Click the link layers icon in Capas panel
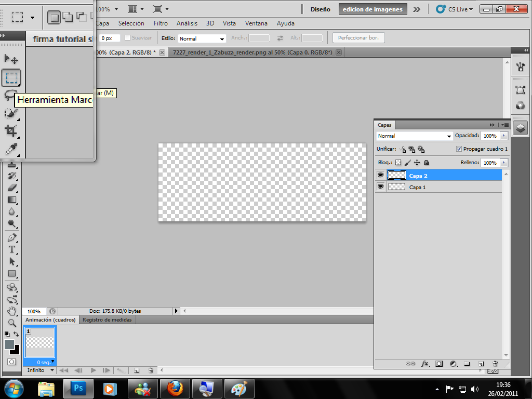Viewport: 532px width, 399px height. [410, 364]
